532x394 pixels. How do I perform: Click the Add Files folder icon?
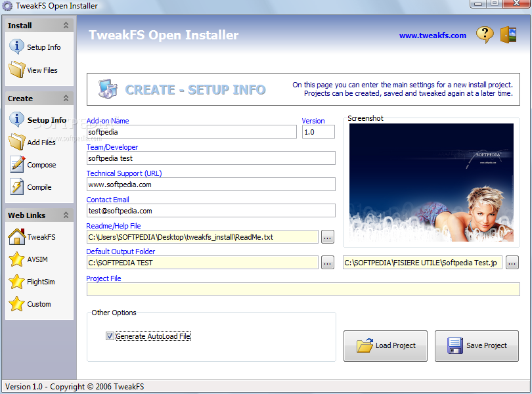(16, 142)
